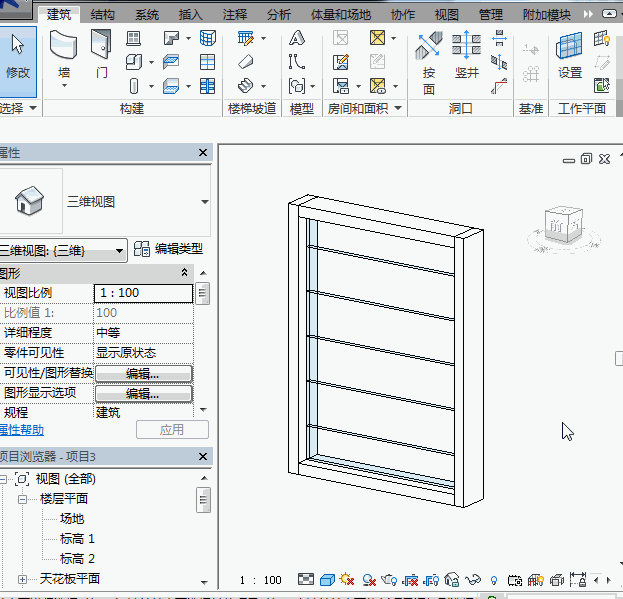Activate the Modify (修改) arrow tool

tap(18, 58)
